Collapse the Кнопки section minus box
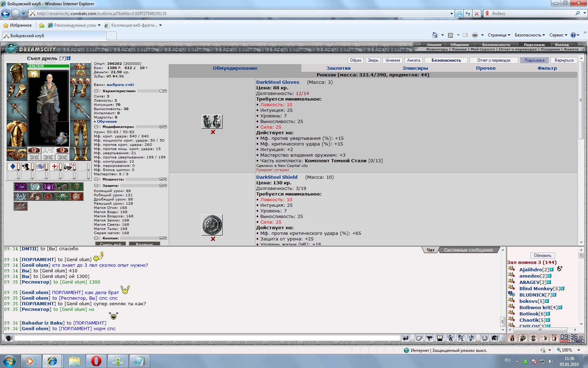The width and height of the screenshot is (588, 368). (x=96, y=238)
